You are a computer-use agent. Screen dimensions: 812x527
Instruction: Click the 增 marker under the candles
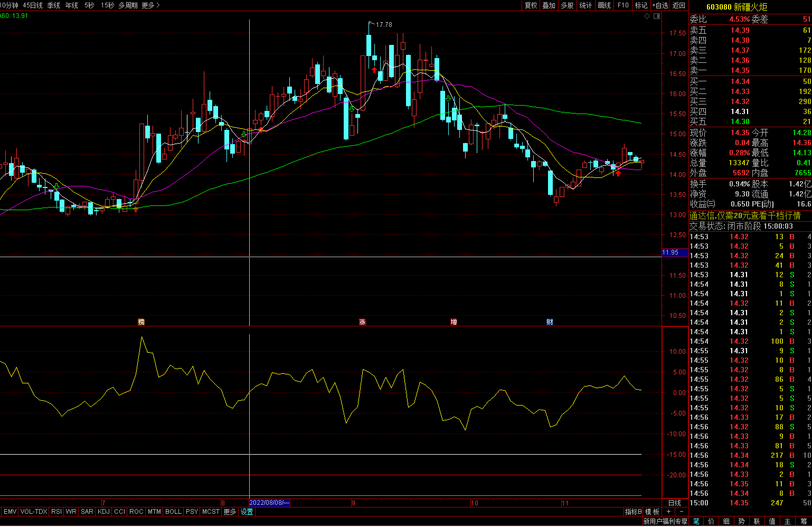point(454,322)
